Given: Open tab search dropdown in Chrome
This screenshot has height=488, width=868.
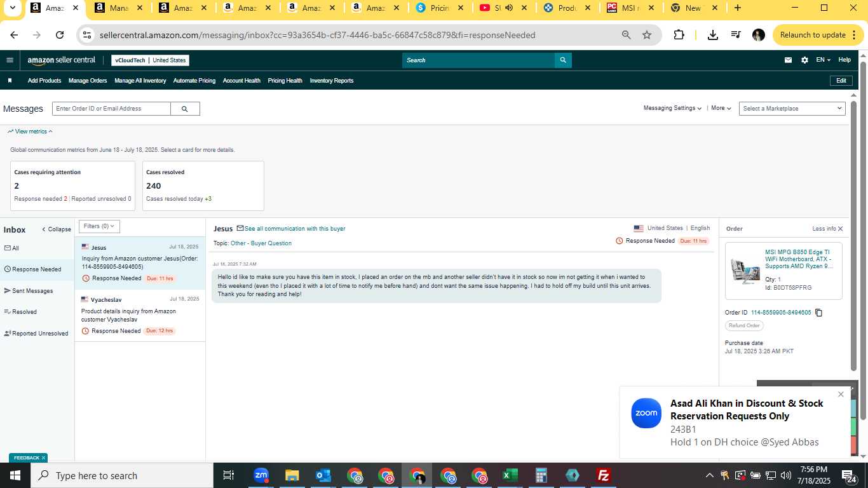Looking at the screenshot, I should (13, 8).
